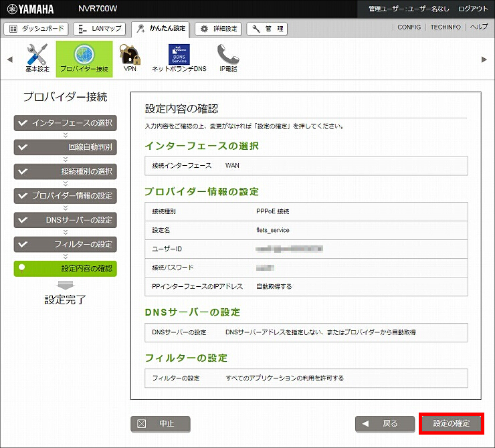Click the NVR700W model name
Viewport: 495px width, 448px height.
[x=98, y=9]
